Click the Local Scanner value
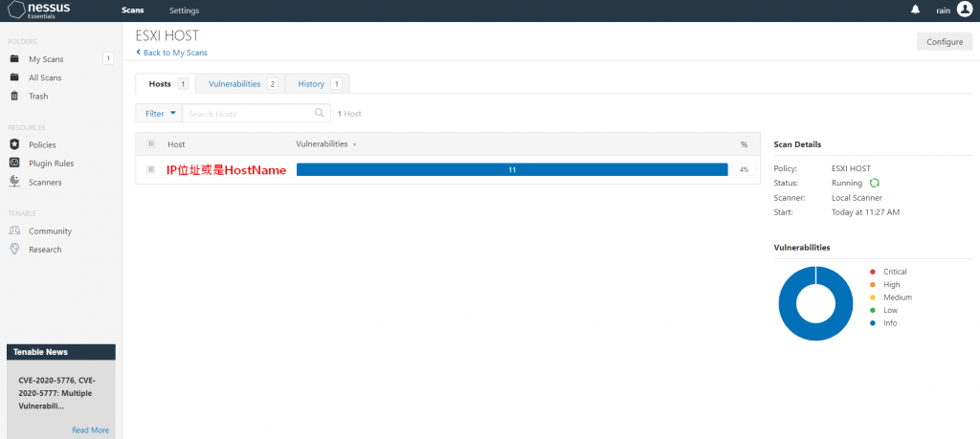980x439 pixels. (x=857, y=198)
